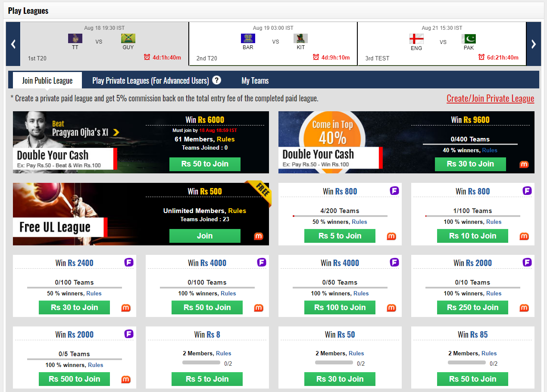Switch to My Teams tab
Image resolution: width=547 pixels, height=392 pixels.
pos(255,81)
